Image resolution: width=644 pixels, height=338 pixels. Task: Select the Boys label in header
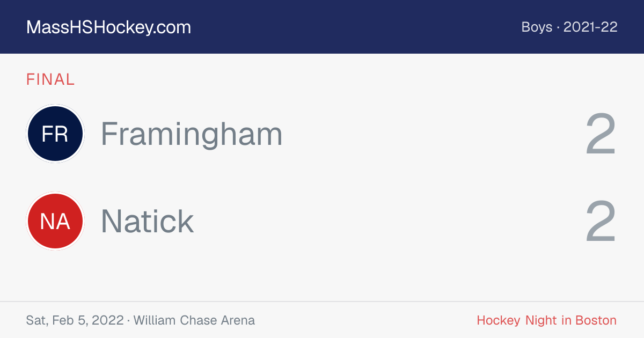pyautogui.click(x=537, y=27)
